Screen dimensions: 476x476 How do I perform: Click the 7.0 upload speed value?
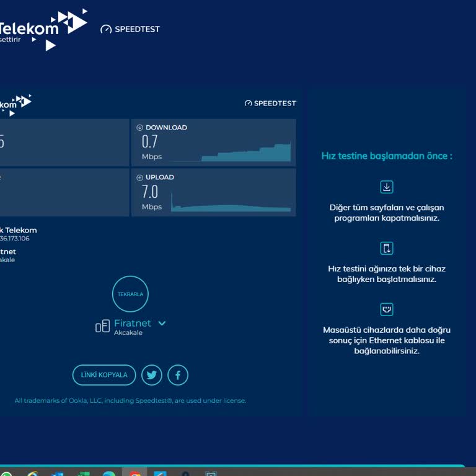coord(150,192)
